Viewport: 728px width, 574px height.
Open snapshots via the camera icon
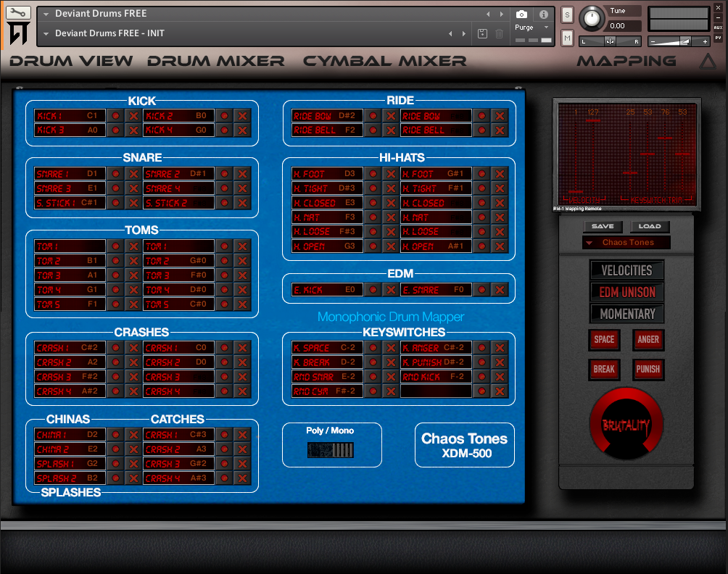tap(522, 14)
